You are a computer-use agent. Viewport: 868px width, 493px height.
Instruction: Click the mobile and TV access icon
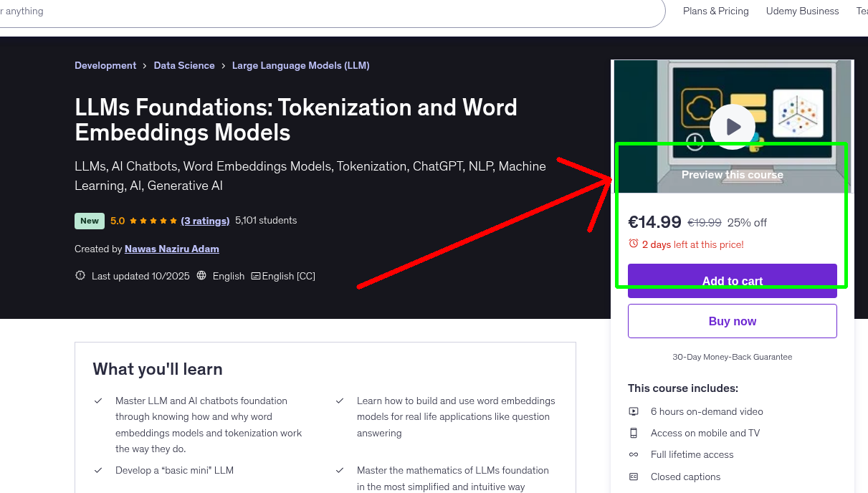coord(634,433)
